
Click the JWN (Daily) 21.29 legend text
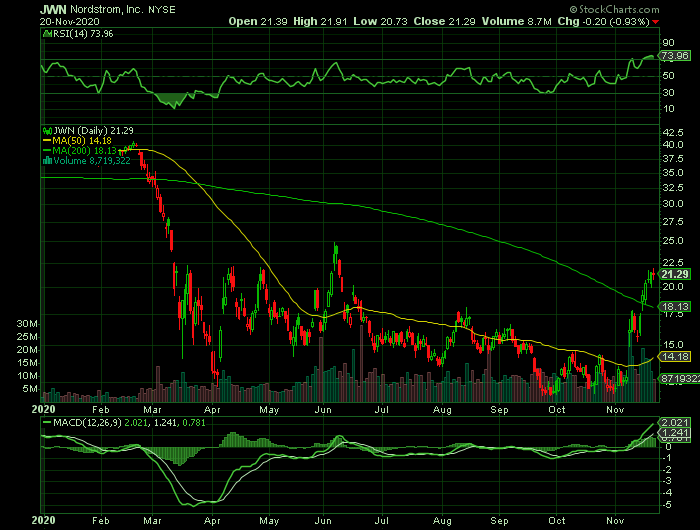[93, 131]
